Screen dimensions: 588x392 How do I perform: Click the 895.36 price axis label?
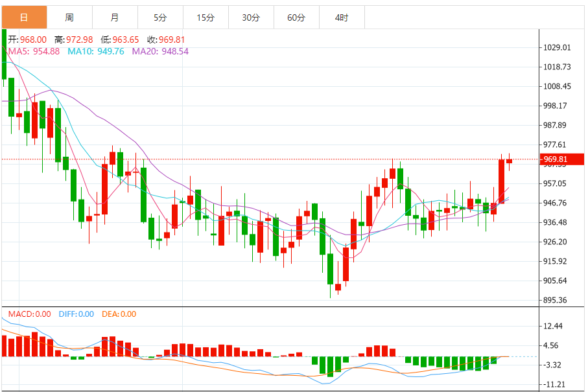[x=555, y=301]
